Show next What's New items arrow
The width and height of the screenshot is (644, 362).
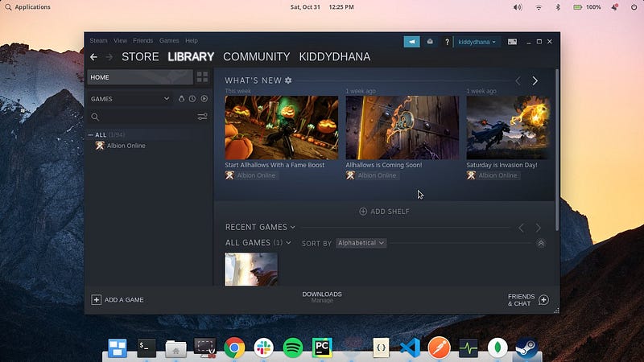(x=535, y=81)
